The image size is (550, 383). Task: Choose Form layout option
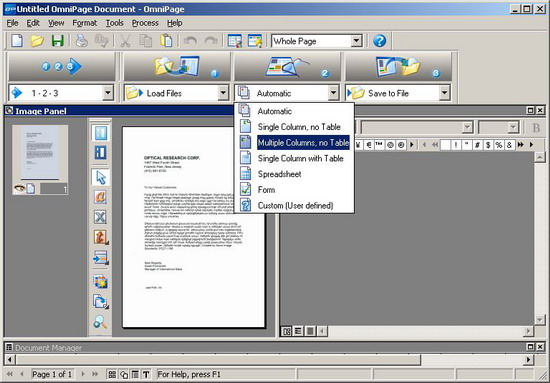click(x=294, y=190)
